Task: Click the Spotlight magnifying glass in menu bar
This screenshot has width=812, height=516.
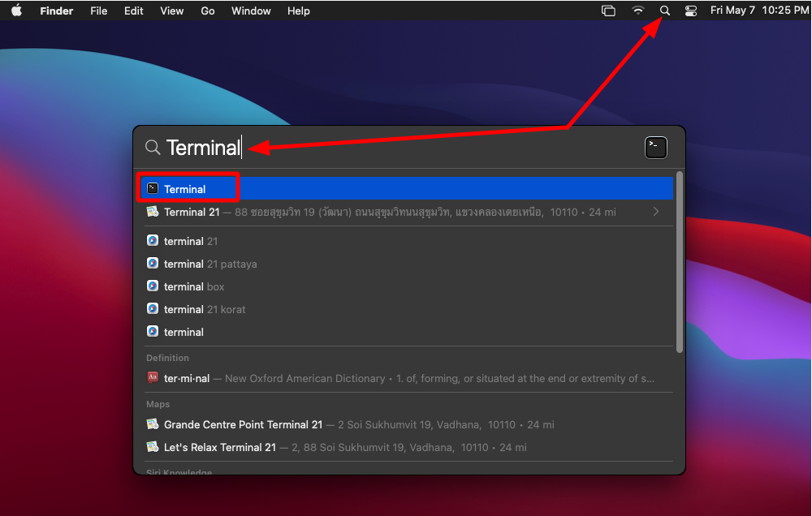Action: point(665,11)
